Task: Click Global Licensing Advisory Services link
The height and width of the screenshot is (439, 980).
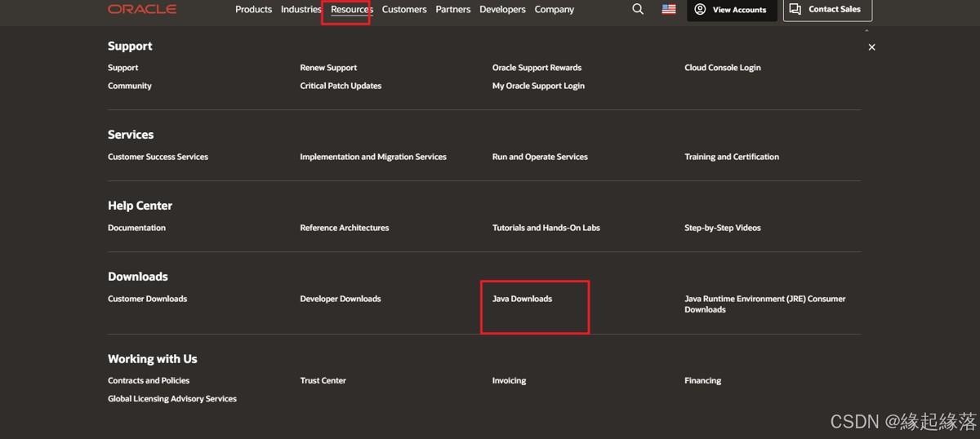Action: (x=171, y=399)
